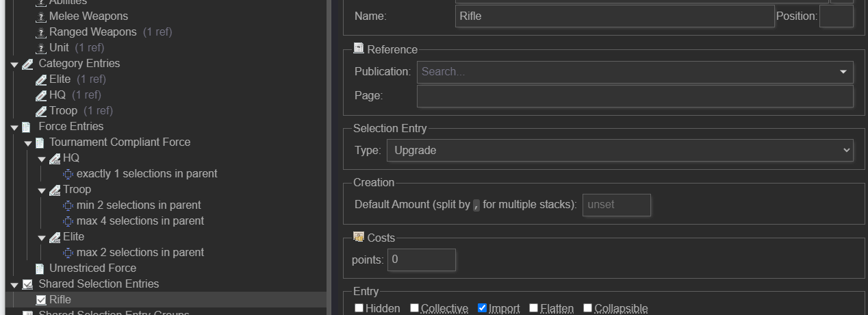Click the constraint icon for max 2 selections
The height and width of the screenshot is (315, 868).
[x=68, y=253]
